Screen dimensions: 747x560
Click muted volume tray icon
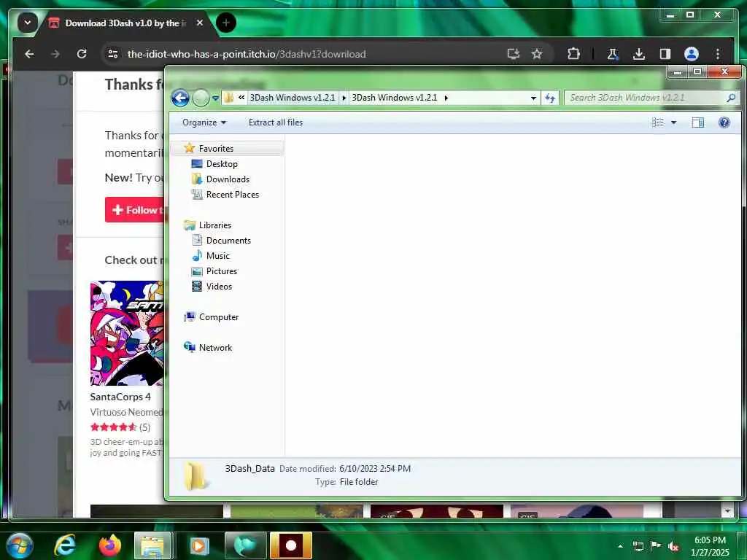pyautogui.click(x=673, y=546)
